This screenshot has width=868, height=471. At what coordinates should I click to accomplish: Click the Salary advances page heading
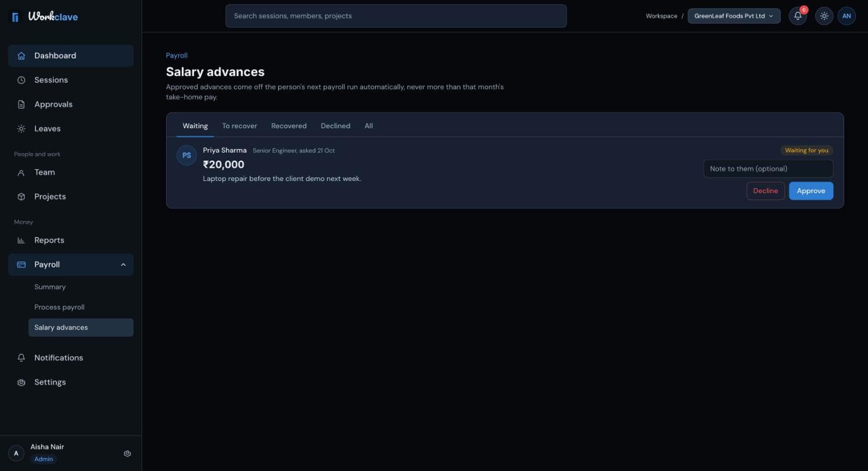(x=215, y=72)
